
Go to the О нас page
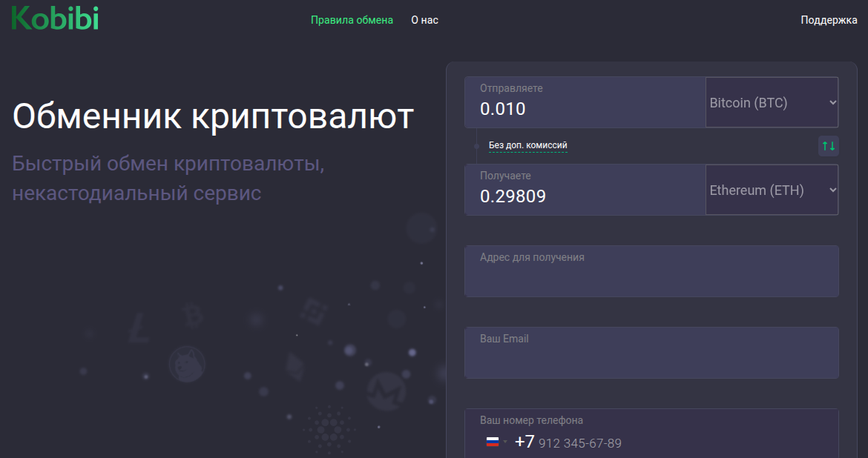(424, 20)
